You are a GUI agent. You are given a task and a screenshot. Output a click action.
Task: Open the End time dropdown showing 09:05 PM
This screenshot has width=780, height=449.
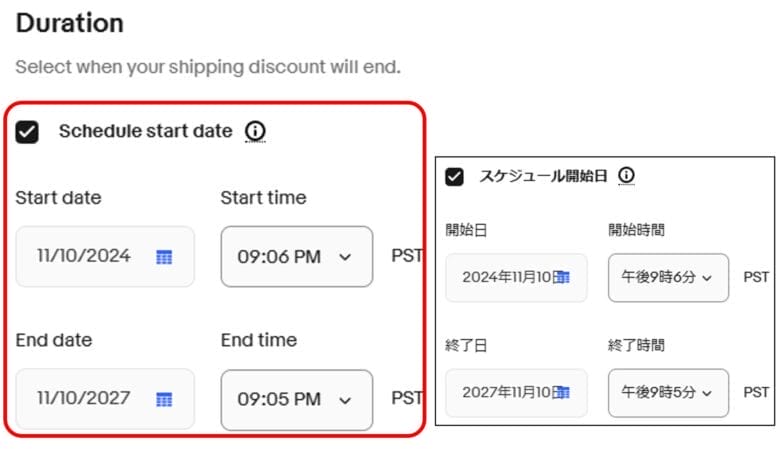click(296, 399)
